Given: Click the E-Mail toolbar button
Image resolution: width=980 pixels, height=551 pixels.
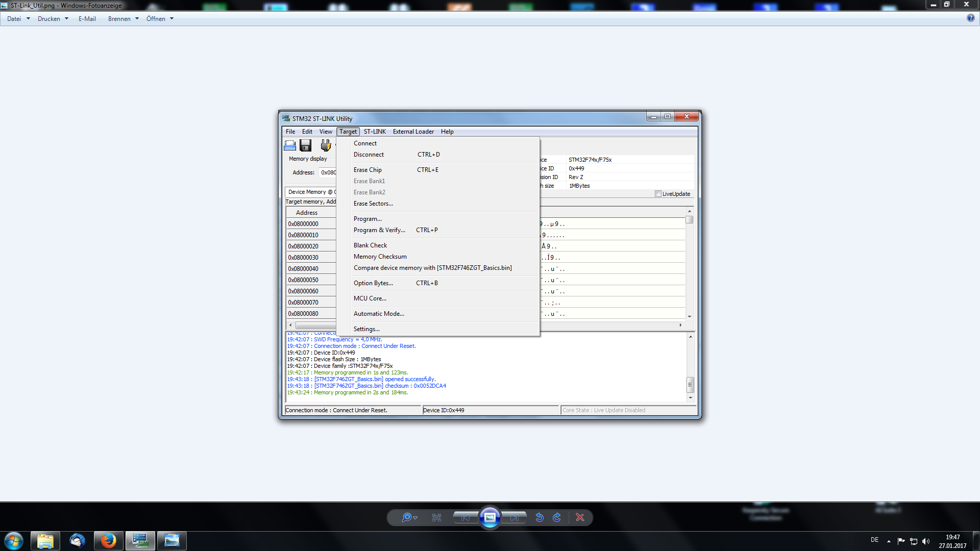Looking at the screenshot, I should (87, 19).
